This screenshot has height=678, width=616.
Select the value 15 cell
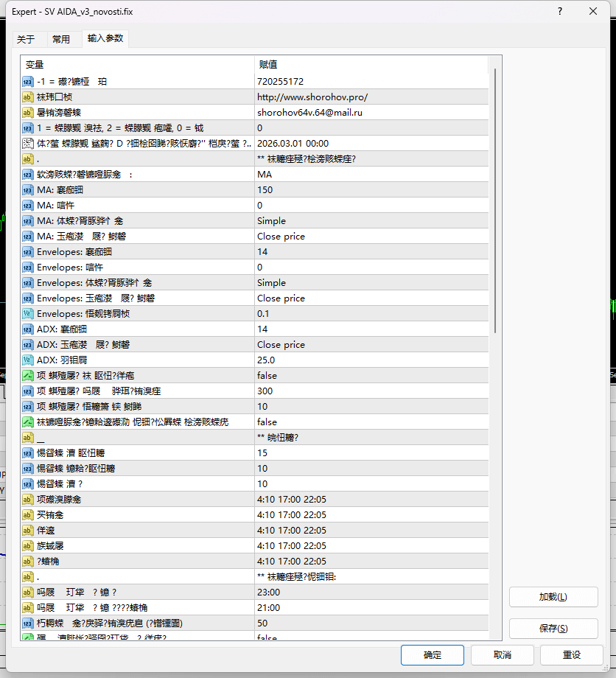372,453
